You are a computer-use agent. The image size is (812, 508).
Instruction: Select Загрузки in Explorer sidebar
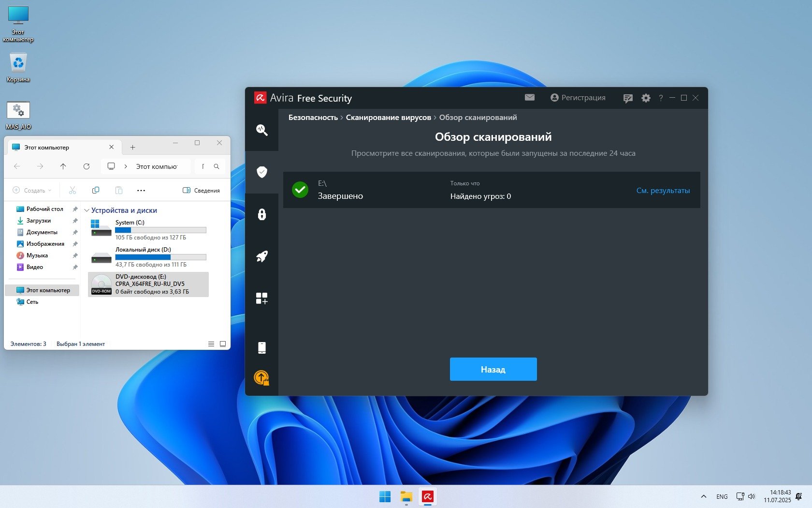39,221
